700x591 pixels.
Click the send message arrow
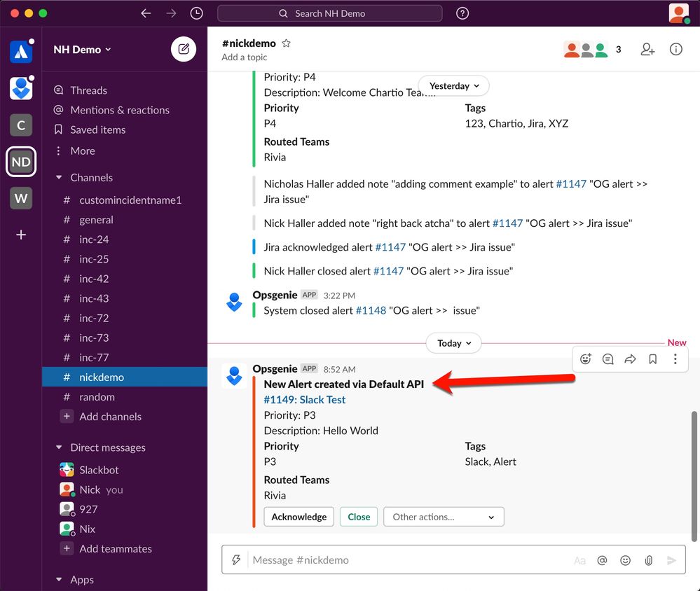point(671,560)
